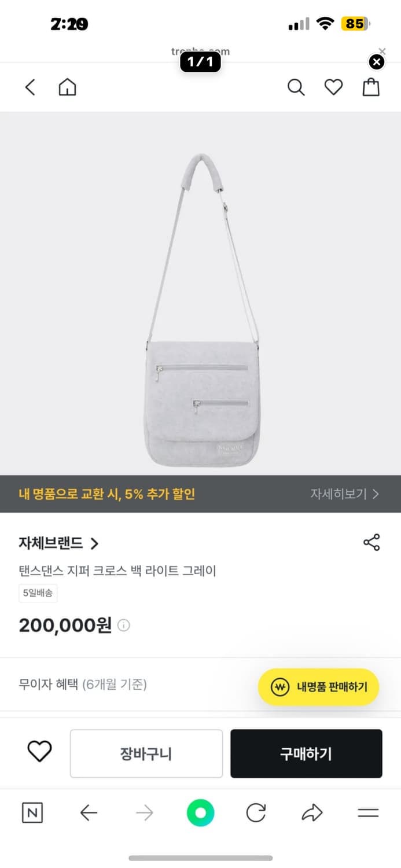401x868 pixels.
Task: Tap 구매하기 to purchase
Action: (x=306, y=753)
